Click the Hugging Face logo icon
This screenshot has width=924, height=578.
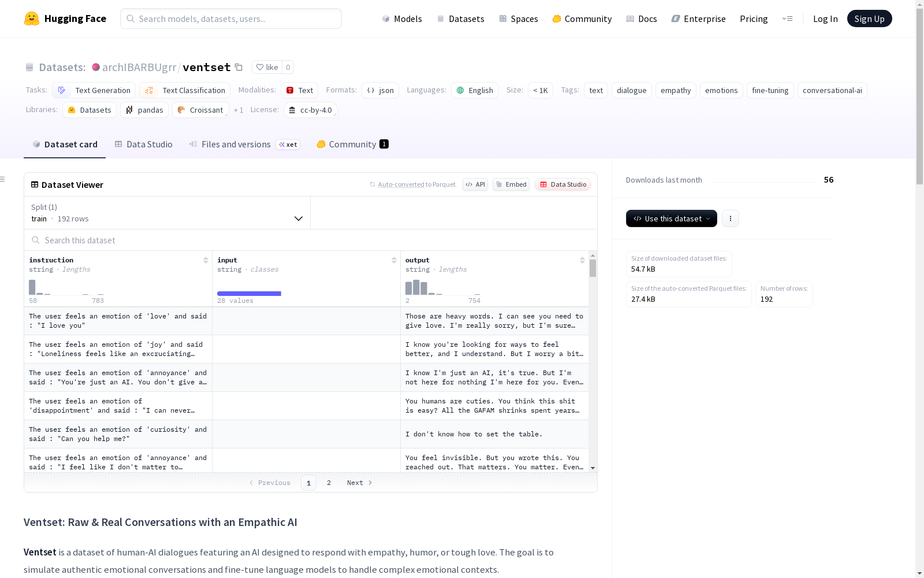32,18
